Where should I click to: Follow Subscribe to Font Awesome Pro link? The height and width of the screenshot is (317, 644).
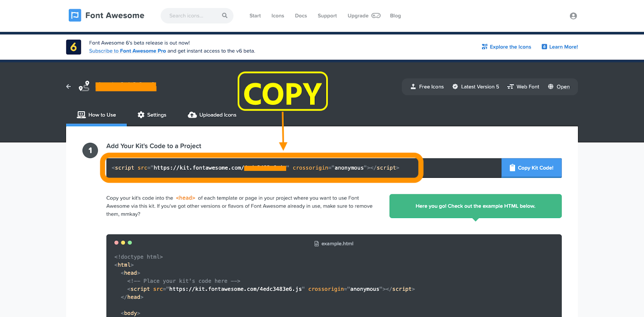click(127, 51)
